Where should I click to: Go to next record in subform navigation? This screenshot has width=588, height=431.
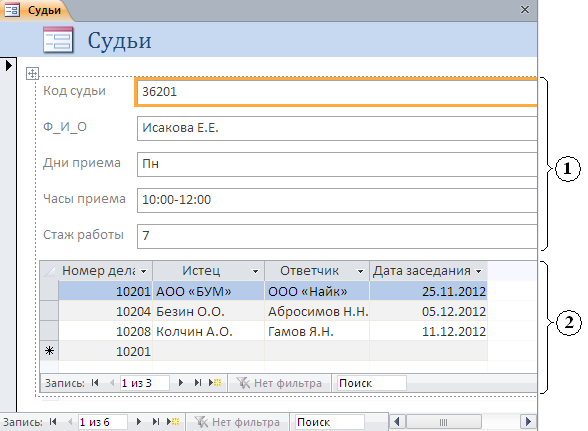[181, 383]
